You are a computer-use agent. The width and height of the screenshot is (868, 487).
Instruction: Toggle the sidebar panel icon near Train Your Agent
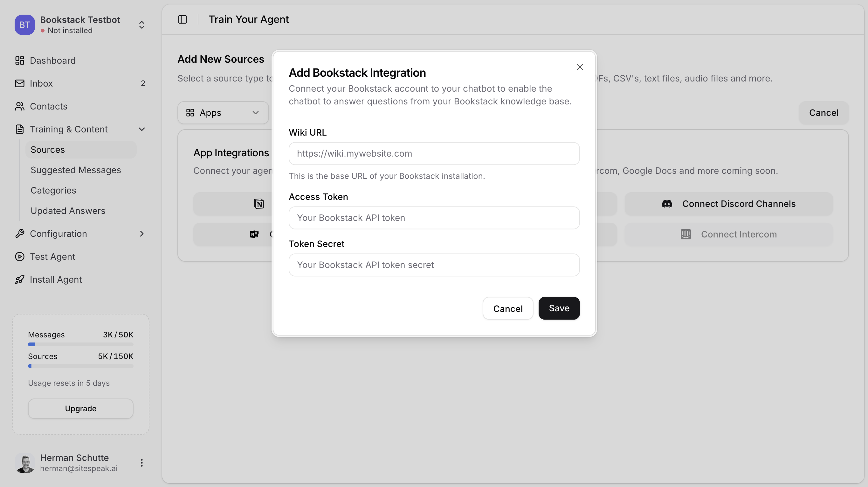point(182,19)
